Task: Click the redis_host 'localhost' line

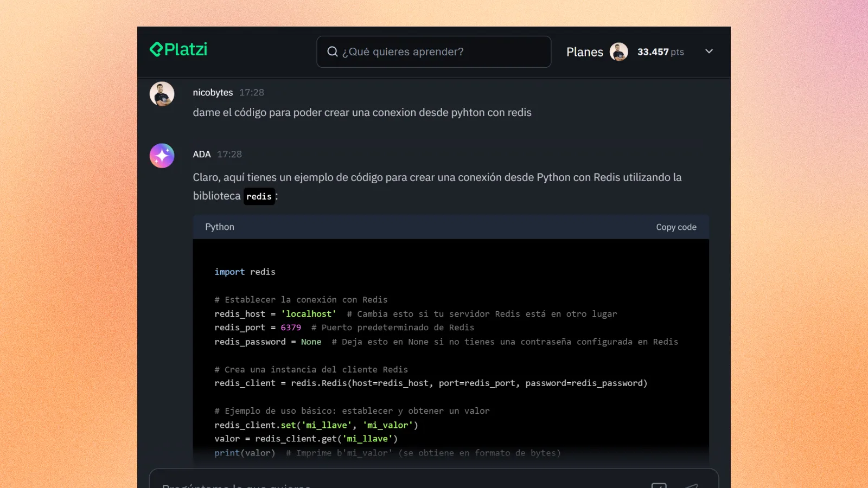Action: pos(416,314)
